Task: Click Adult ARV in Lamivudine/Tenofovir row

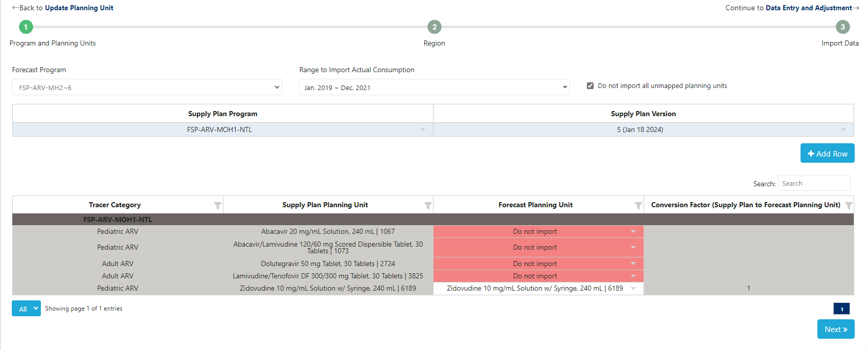Action: (118, 276)
